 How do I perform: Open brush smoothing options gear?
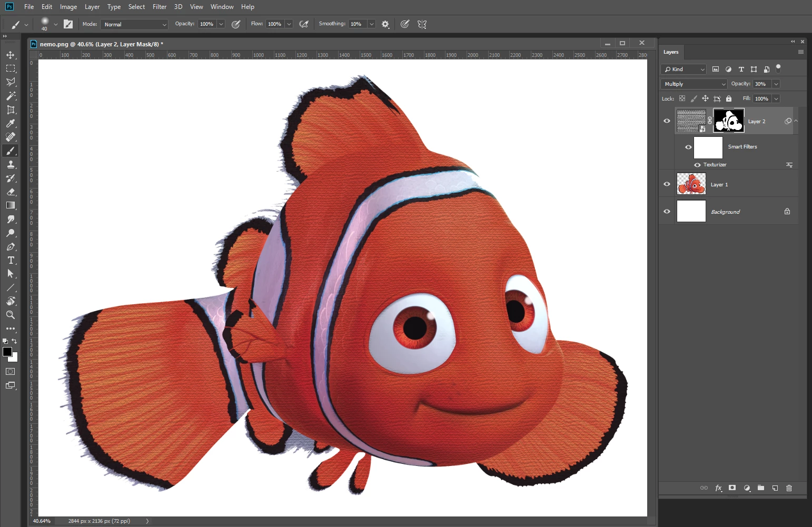(385, 24)
